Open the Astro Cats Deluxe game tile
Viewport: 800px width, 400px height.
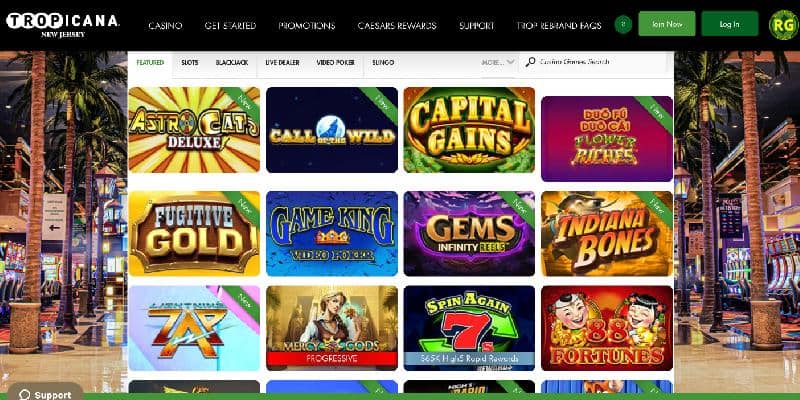click(x=194, y=130)
